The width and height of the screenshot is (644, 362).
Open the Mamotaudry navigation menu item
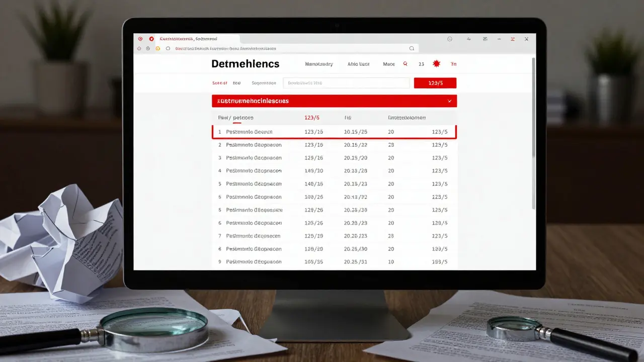pyautogui.click(x=319, y=64)
